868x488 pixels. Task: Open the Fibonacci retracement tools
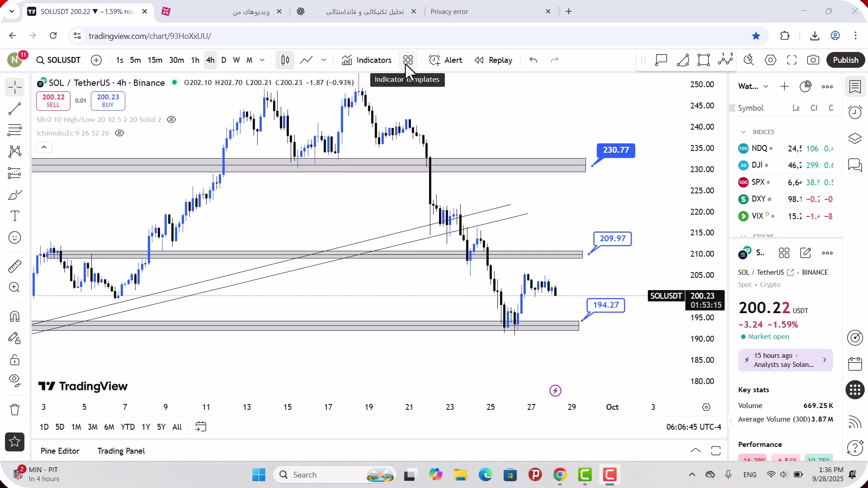tap(15, 130)
